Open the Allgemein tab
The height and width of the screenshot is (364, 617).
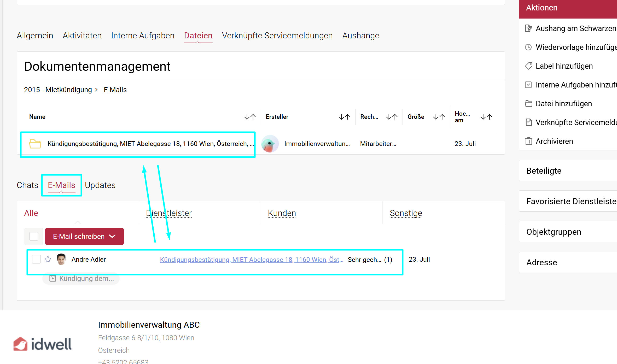coord(35,36)
